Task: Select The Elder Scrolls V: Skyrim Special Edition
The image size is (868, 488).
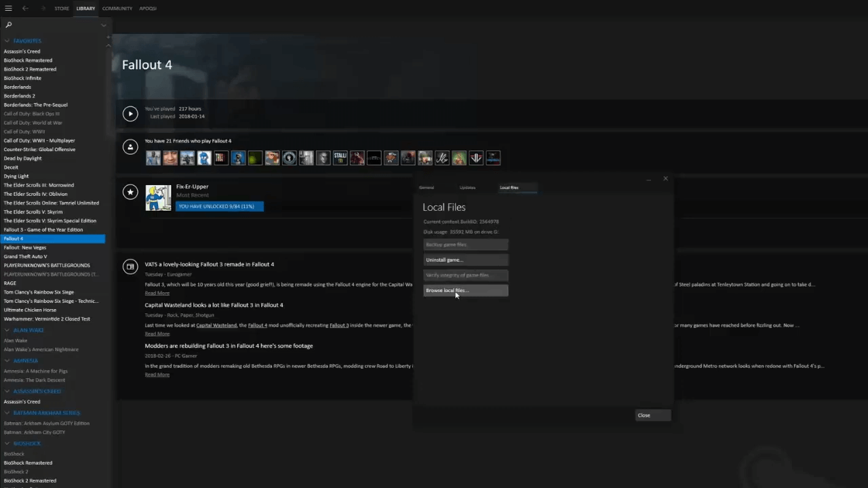Action: pyautogui.click(x=50, y=220)
